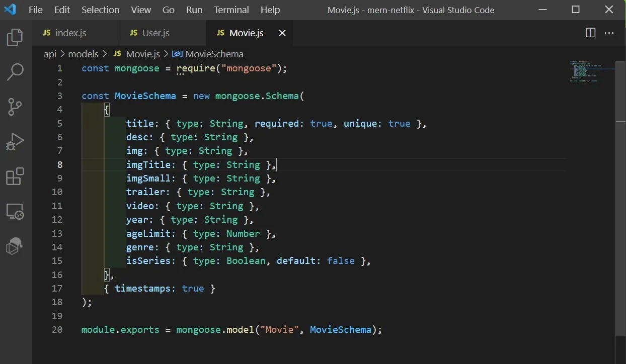
Task: Click the img field on line 7
Action: tap(134, 151)
